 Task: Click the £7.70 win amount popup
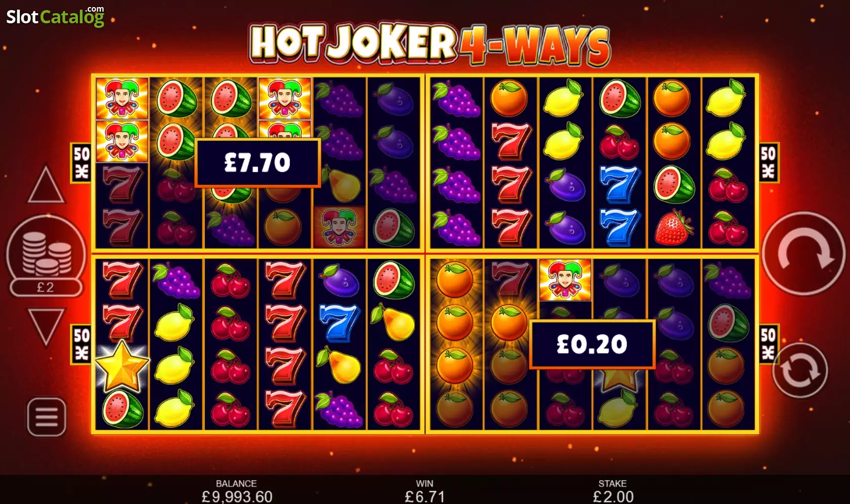coord(258,163)
